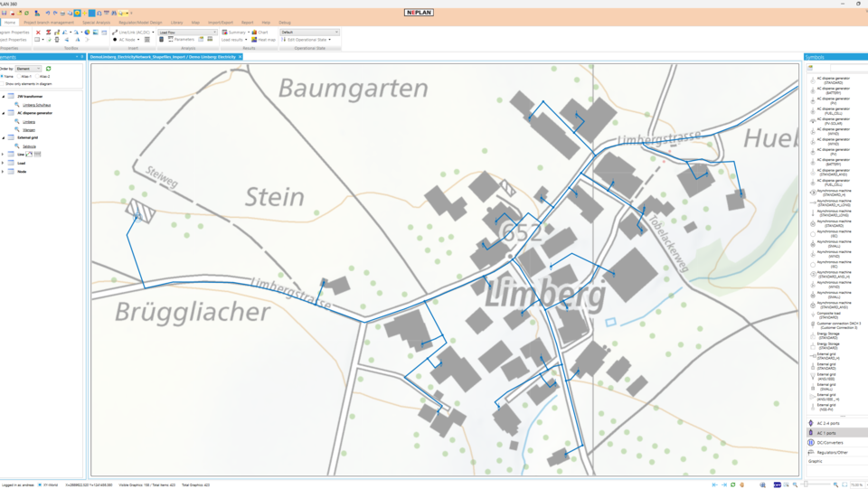Click the Limberg generator link
Image resolution: width=868 pixels, height=489 pixels.
click(x=29, y=121)
